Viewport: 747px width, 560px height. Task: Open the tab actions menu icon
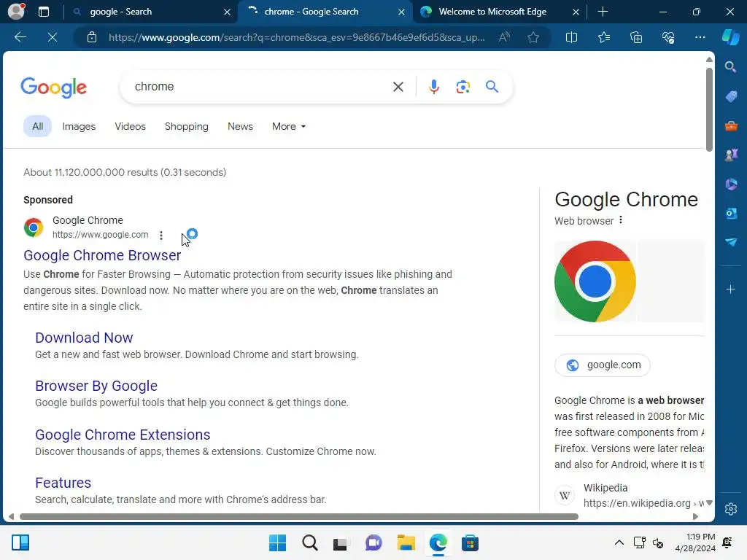point(43,12)
